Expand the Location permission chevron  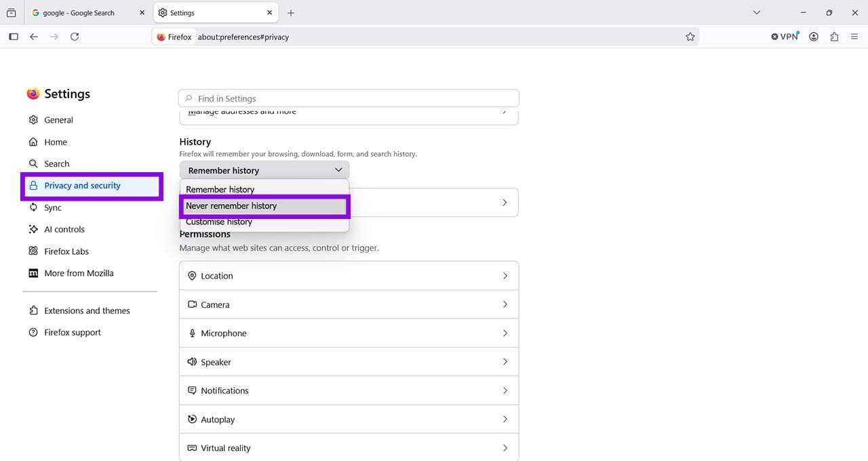(x=505, y=276)
